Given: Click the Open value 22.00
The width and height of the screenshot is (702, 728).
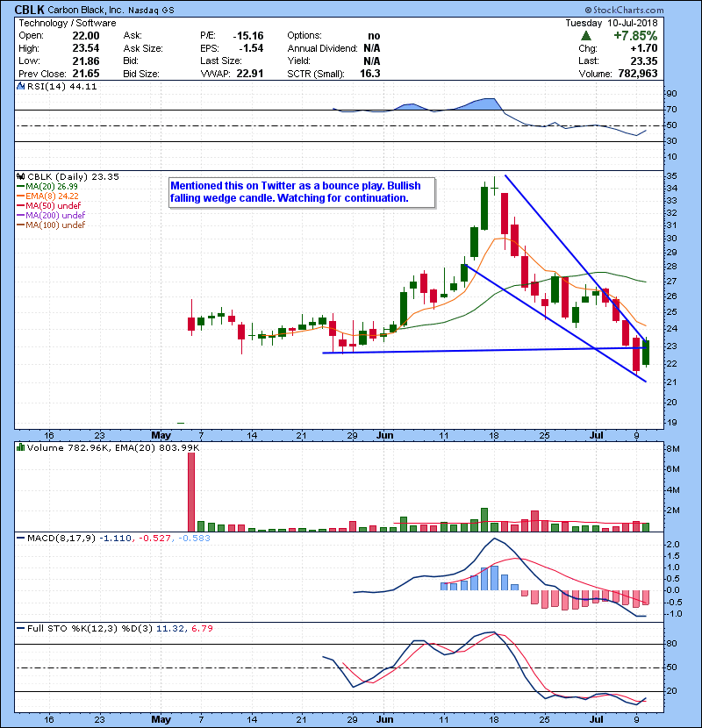Looking at the screenshot, I should coord(86,36).
